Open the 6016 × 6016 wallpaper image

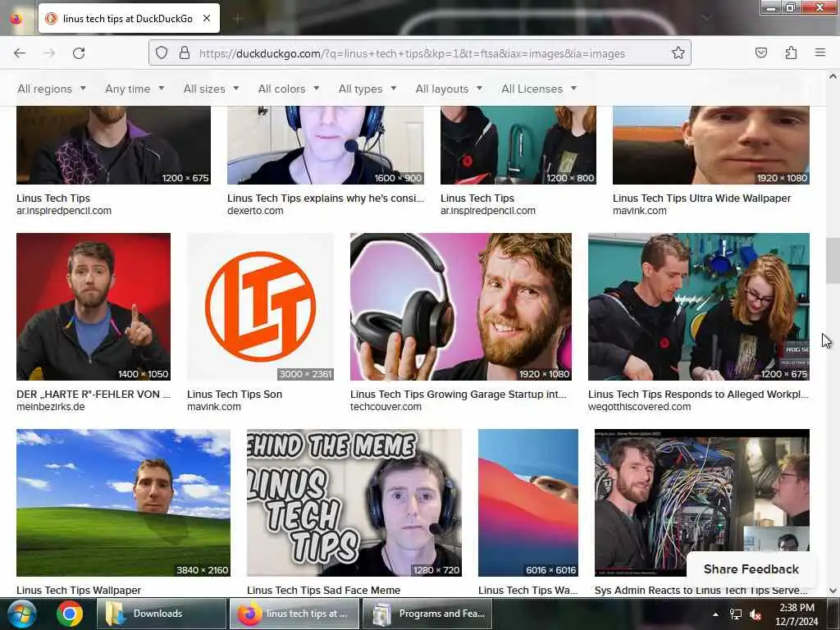point(528,503)
